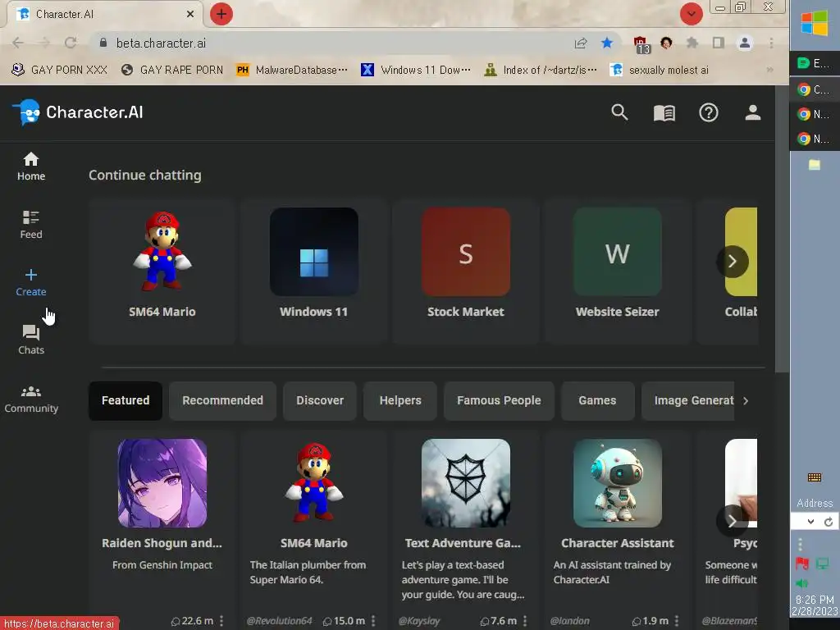The height and width of the screenshot is (630, 840).
Task: Switch to the Games tab
Action: tap(597, 400)
